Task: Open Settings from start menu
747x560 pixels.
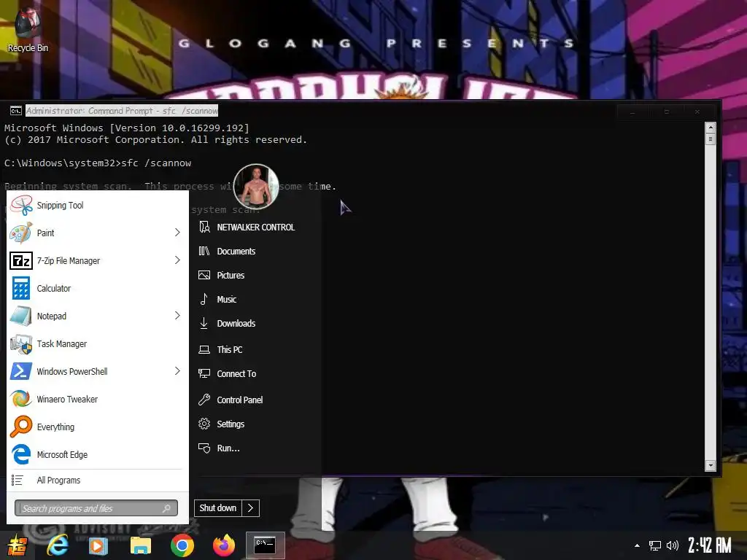Action: coord(222,424)
